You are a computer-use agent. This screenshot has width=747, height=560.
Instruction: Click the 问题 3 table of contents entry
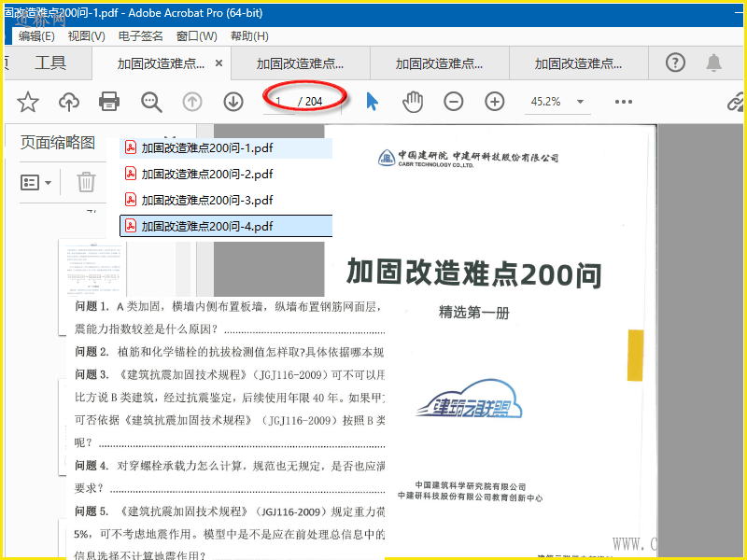(x=230, y=409)
